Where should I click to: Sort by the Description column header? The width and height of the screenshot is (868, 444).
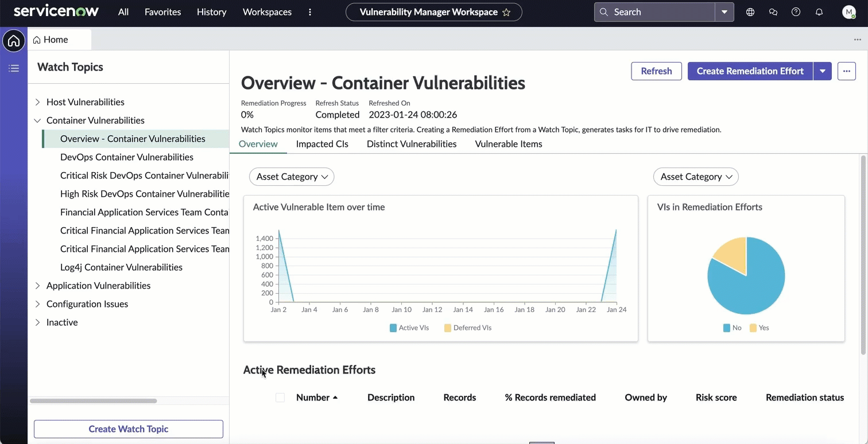click(x=391, y=398)
